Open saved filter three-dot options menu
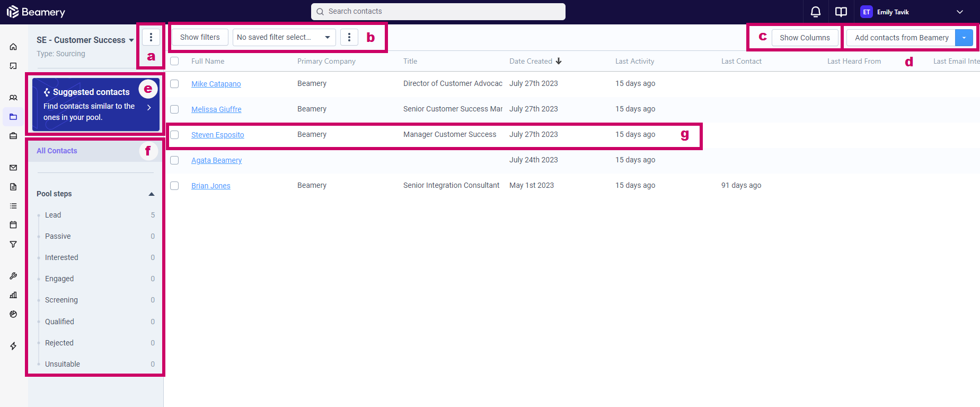980x407 pixels. pyautogui.click(x=349, y=37)
